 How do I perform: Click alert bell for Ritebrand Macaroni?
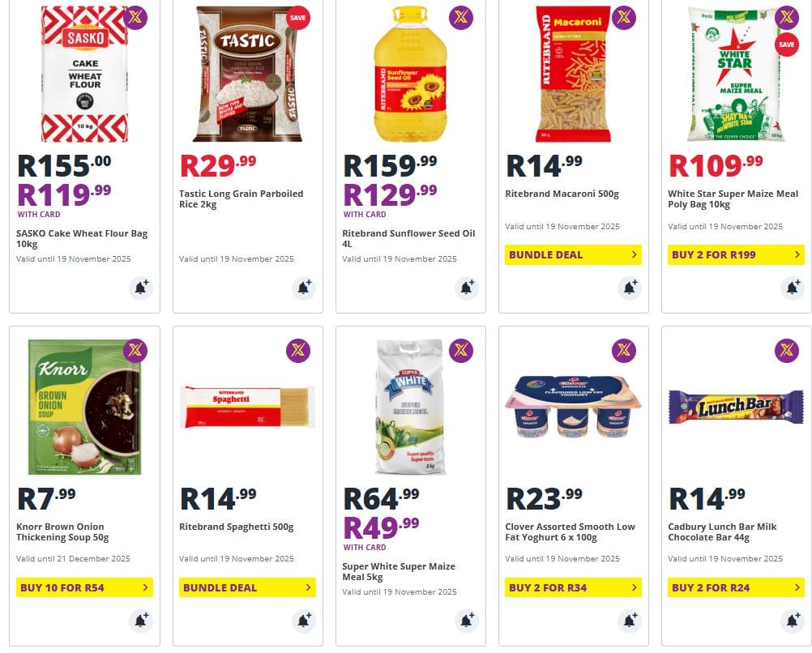point(629,288)
